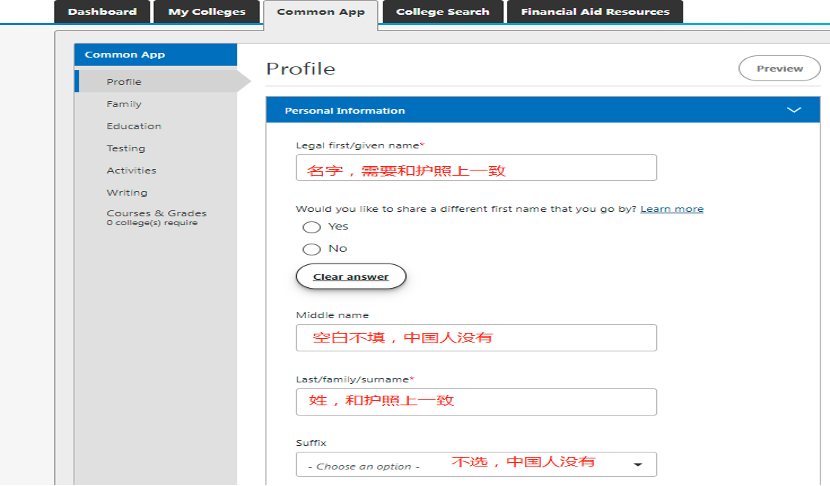Open the Writing section
Screen dimensions: 830x486
[x=127, y=193]
